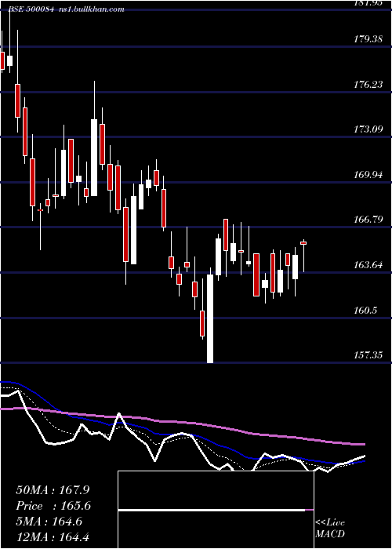This screenshot has width=392, height=549.
Task: Click the 12MA : 164.4 readout
Action: tap(54, 537)
